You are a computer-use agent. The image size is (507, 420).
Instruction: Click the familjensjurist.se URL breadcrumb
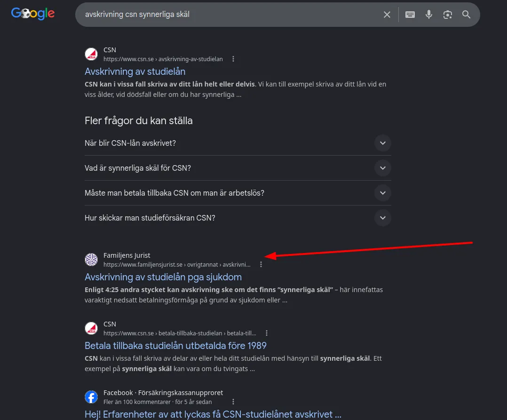tap(177, 264)
